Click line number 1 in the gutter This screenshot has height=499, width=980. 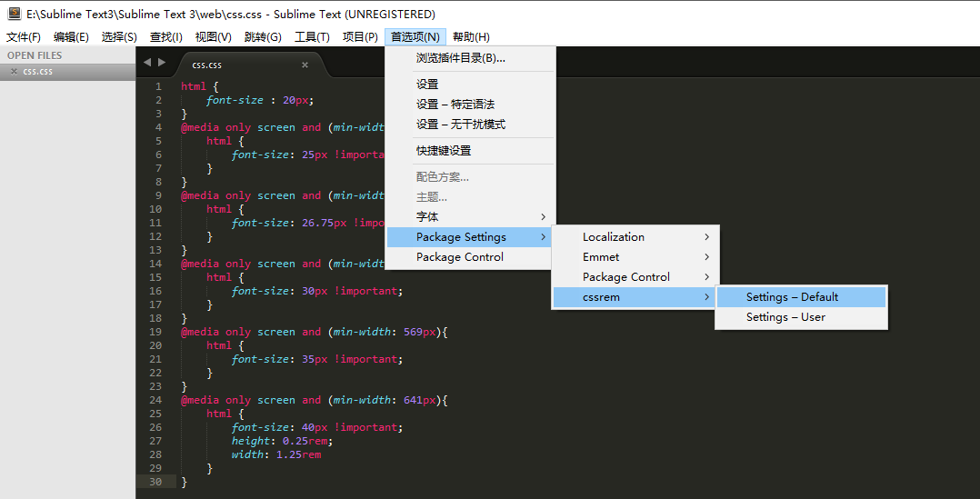point(158,86)
